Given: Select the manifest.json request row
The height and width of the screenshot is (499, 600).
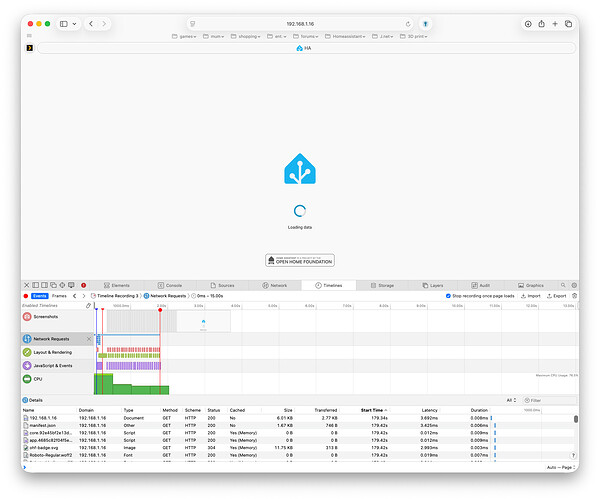Looking at the screenshot, I should pyautogui.click(x=257, y=425).
